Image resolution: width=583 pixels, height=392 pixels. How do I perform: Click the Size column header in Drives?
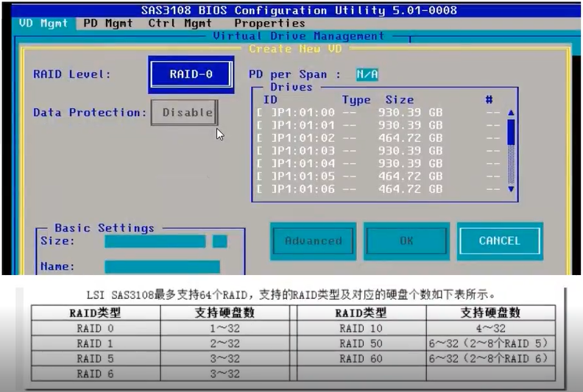pos(399,100)
